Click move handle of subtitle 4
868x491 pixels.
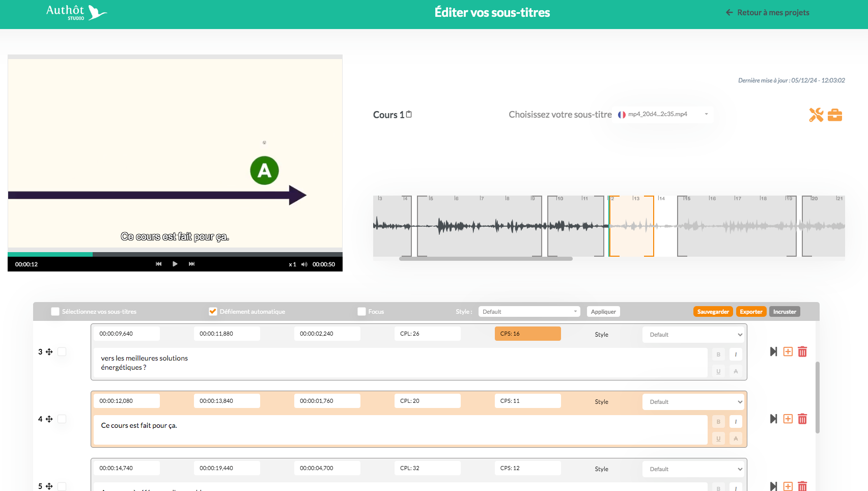point(49,419)
